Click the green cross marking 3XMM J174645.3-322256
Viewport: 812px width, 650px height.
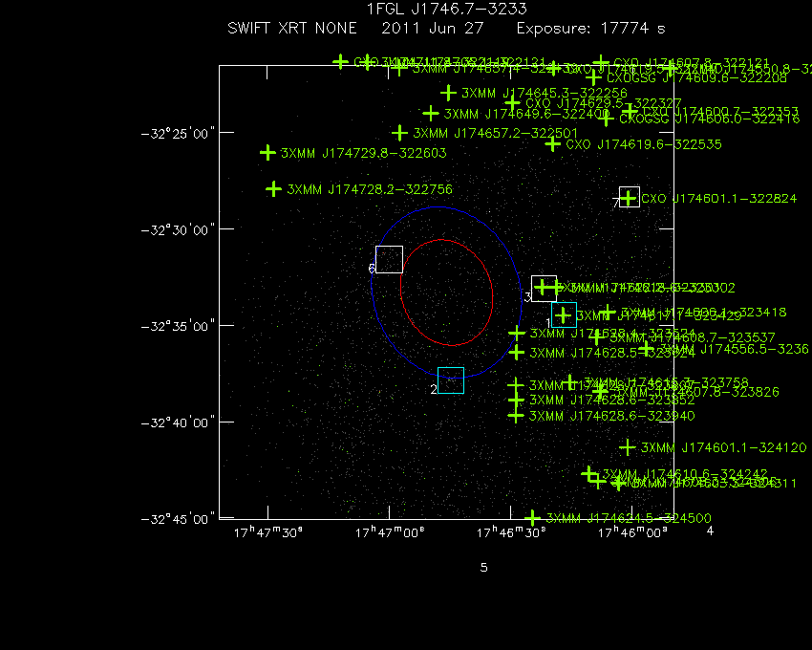pyautogui.click(x=448, y=94)
